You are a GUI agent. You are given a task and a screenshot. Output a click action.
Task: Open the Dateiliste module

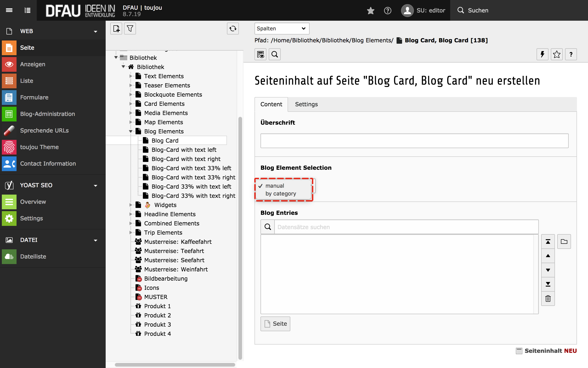point(53,256)
